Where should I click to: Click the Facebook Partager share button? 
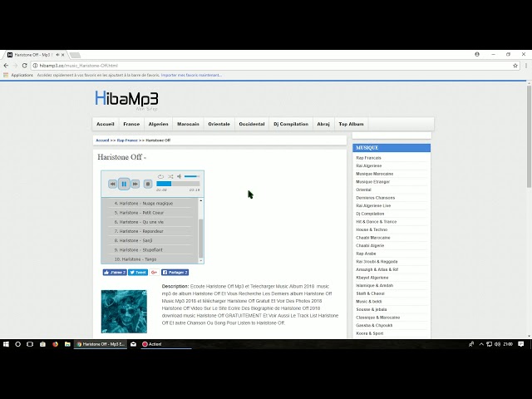(x=175, y=273)
